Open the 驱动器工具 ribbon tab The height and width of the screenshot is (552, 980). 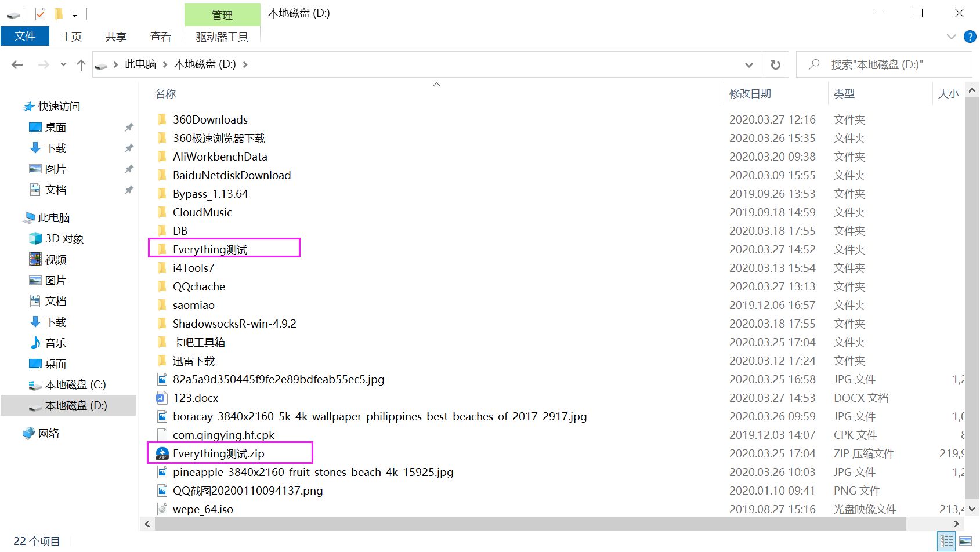tap(222, 37)
